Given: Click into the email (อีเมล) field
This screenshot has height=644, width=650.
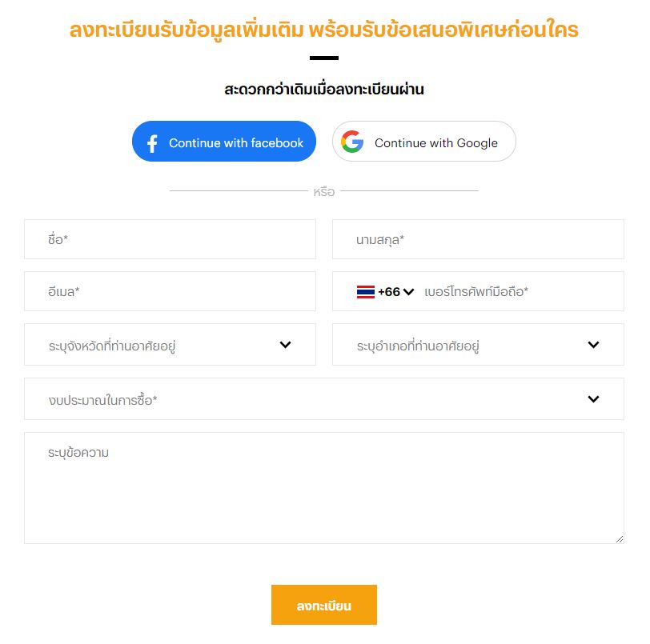Looking at the screenshot, I should [x=170, y=292].
